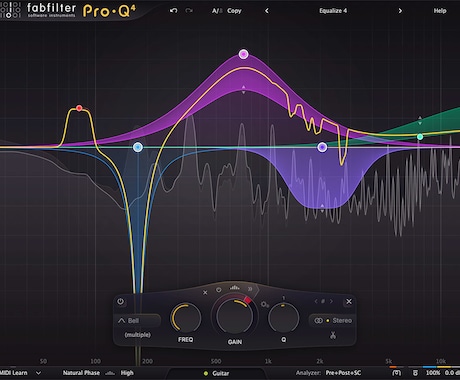Select the blue notch band node
Image resolution: width=460 pixels, height=380 pixels.
[x=138, y=147]
